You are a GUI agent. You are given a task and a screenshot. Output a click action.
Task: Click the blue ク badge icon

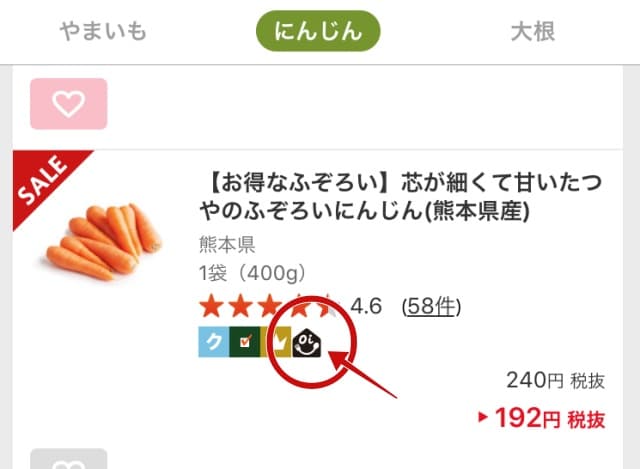(x=214, y=342)
